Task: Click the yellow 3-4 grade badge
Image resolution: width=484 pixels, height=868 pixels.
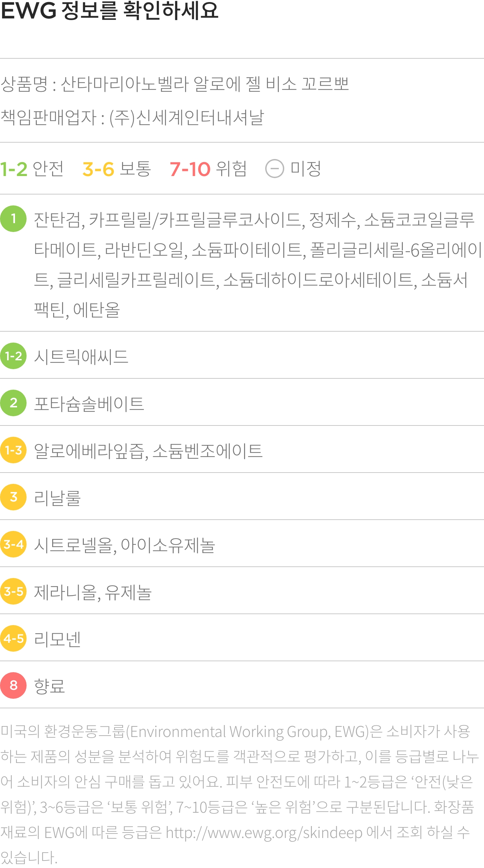Action: (x=13, y=544)
